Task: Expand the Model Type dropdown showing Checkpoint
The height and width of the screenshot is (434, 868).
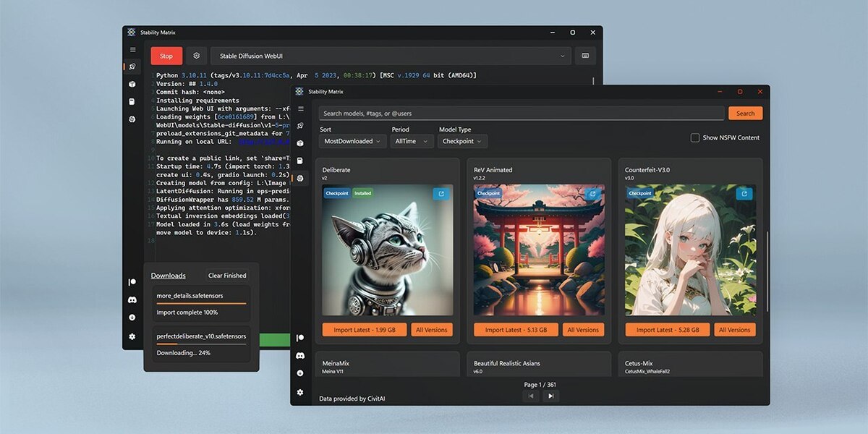Action: pyautogui.click(x=462, y=142)
